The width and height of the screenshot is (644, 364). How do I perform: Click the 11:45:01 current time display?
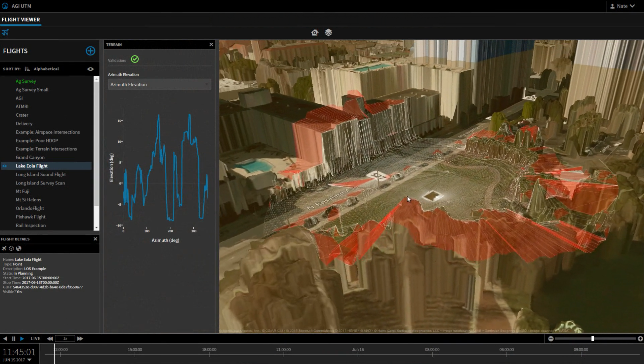pyautogui.click(x=19, y=352)
